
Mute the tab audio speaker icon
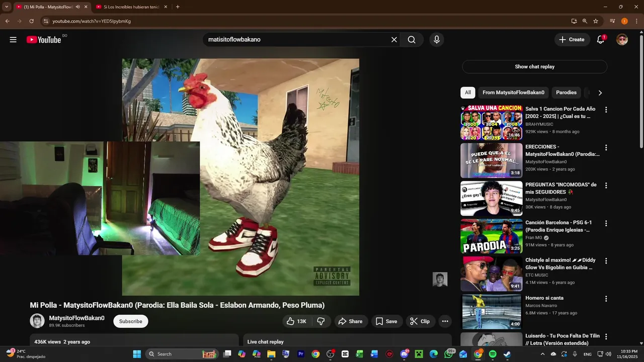point(77,7)
